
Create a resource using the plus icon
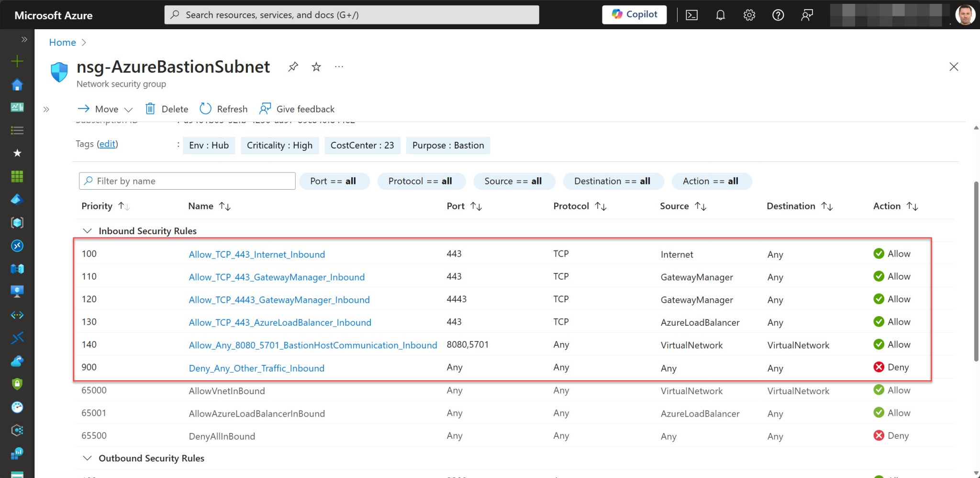[x=17, y=61]
